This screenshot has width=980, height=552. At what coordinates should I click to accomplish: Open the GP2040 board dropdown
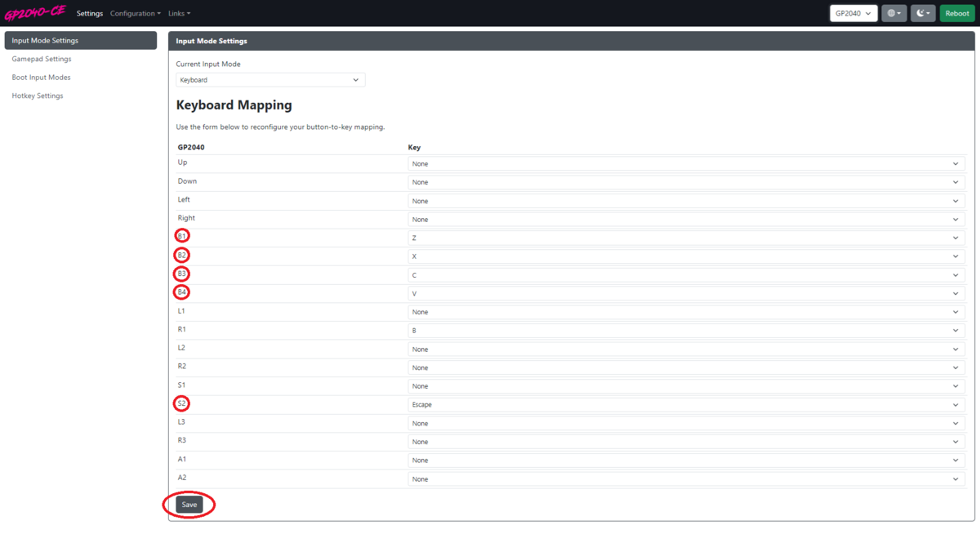tap(854, 13)
